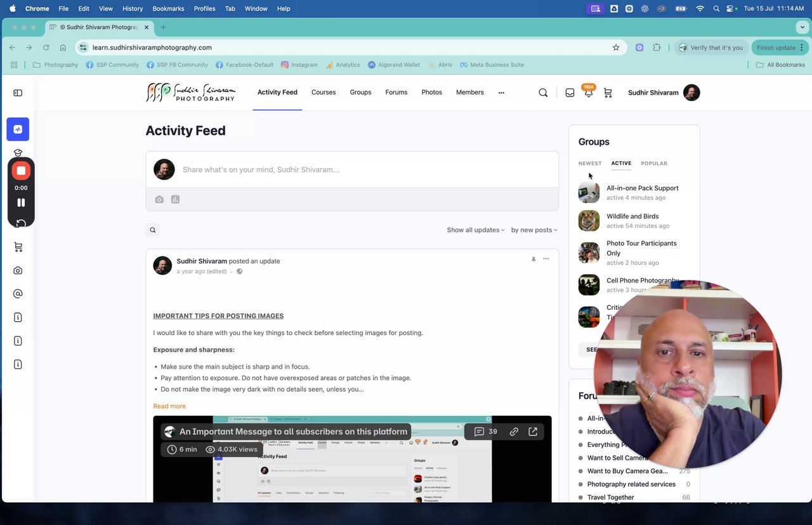Open the Members nav item

(470, 93)
